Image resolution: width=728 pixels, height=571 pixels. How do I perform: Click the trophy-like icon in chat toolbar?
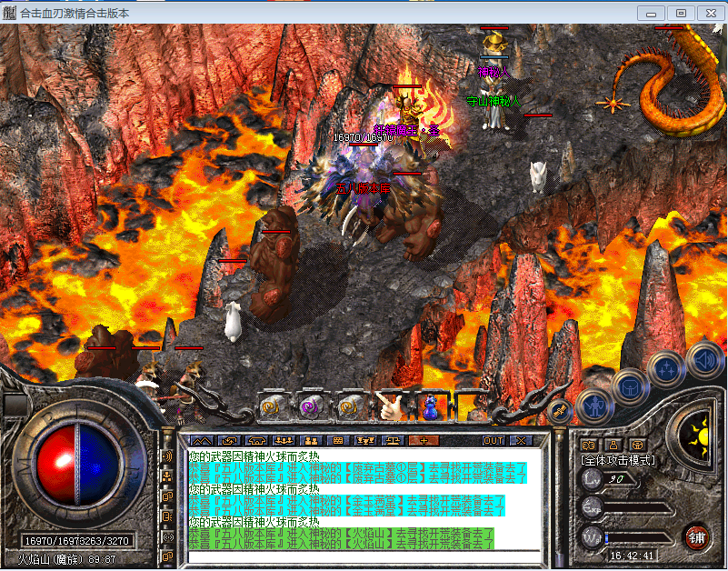tap(366, 440)
